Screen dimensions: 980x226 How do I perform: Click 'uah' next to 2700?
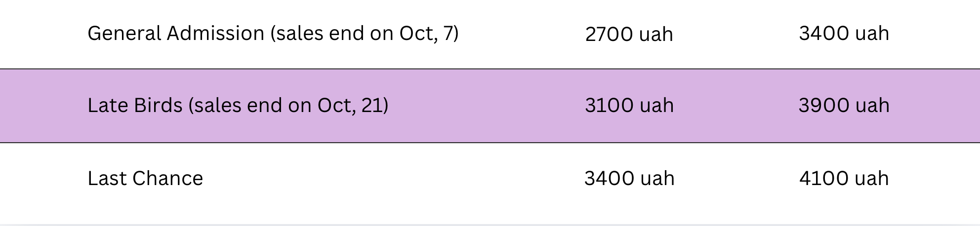tap(656, 34)
